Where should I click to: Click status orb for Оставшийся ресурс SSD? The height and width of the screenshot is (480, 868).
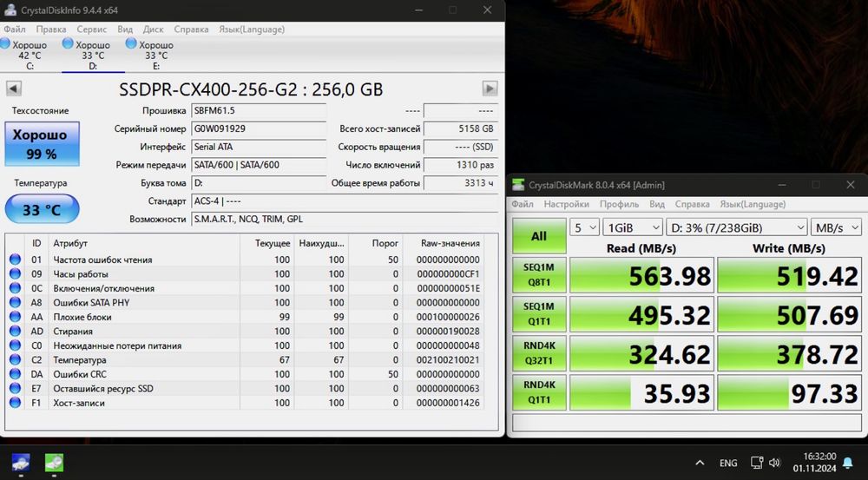pos(15,389)
